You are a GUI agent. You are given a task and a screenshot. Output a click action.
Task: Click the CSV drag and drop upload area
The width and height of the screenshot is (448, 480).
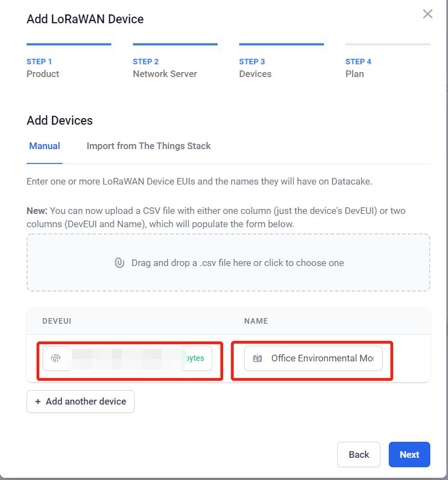[x=228, y=263]
